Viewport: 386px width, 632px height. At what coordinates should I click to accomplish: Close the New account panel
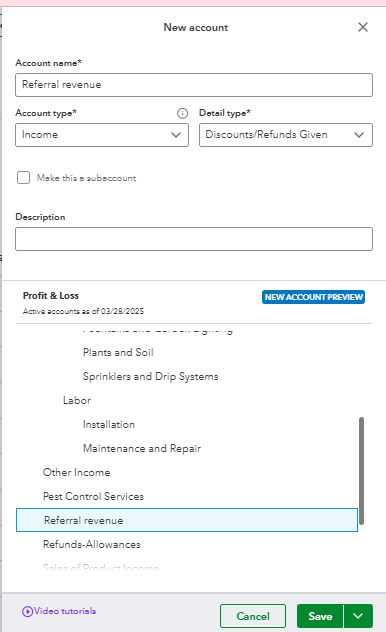tap(363, 27)
